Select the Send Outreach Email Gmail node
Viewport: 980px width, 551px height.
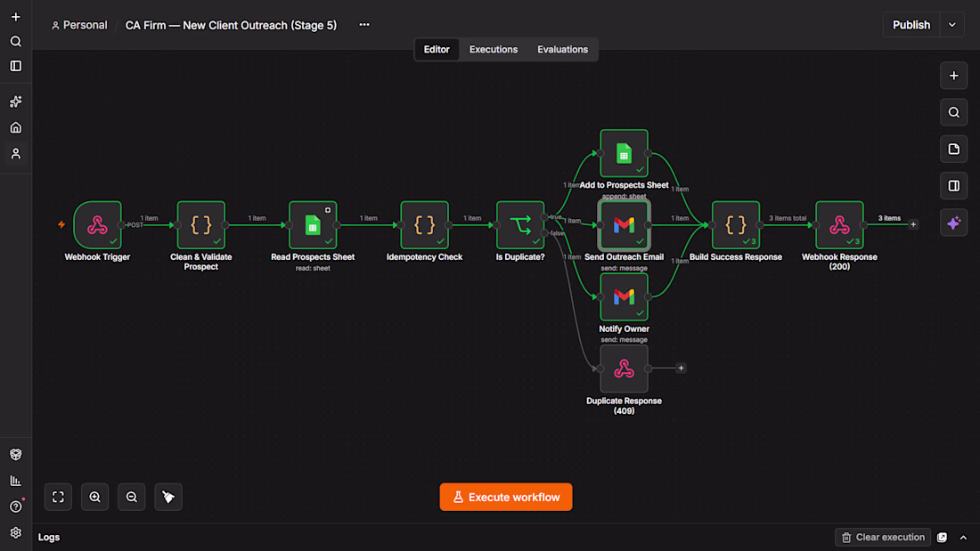click(624, 225)
